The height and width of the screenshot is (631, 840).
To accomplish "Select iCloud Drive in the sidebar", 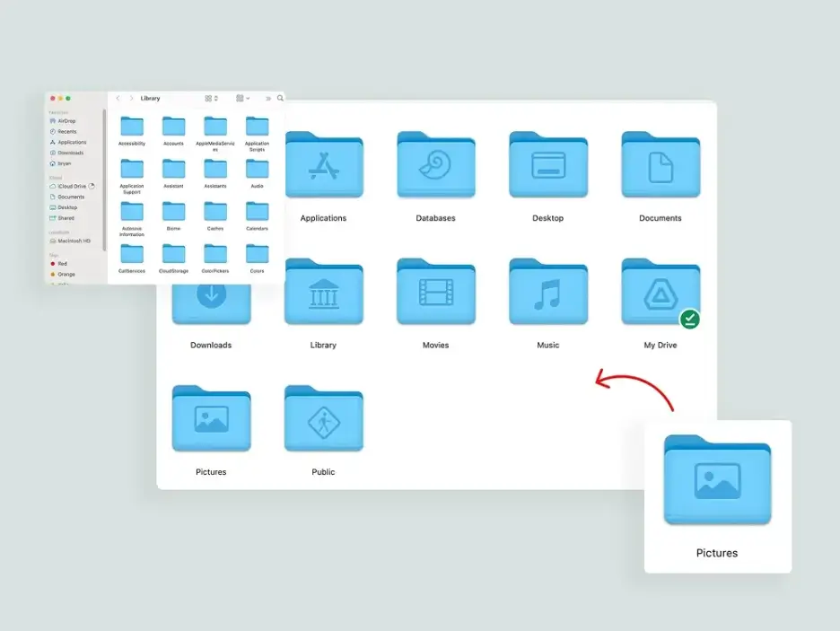I will 67,187.
